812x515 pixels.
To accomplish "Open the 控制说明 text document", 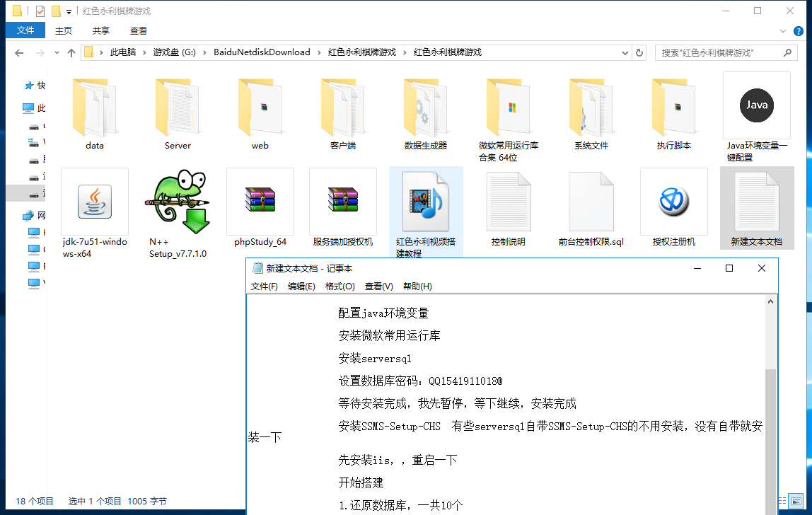I will (x=509, y=202).
